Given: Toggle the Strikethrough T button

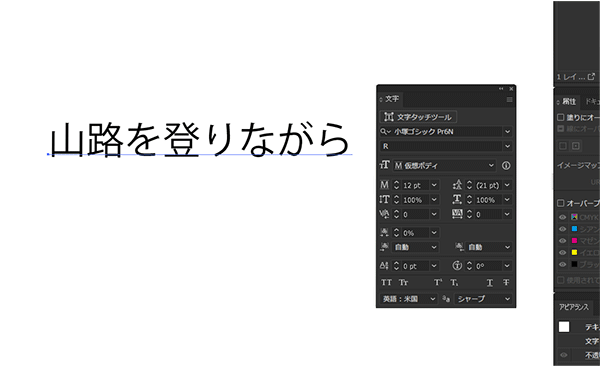Looking at the screenshot, I should pos(506,283).
